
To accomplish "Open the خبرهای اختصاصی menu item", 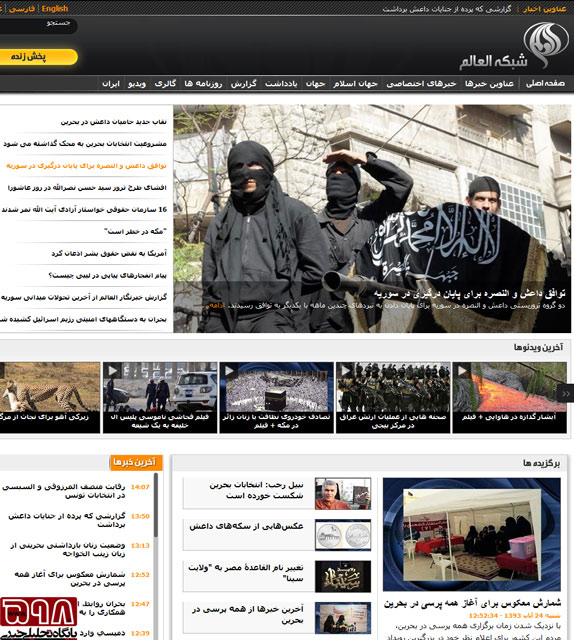I will point(421,83).
